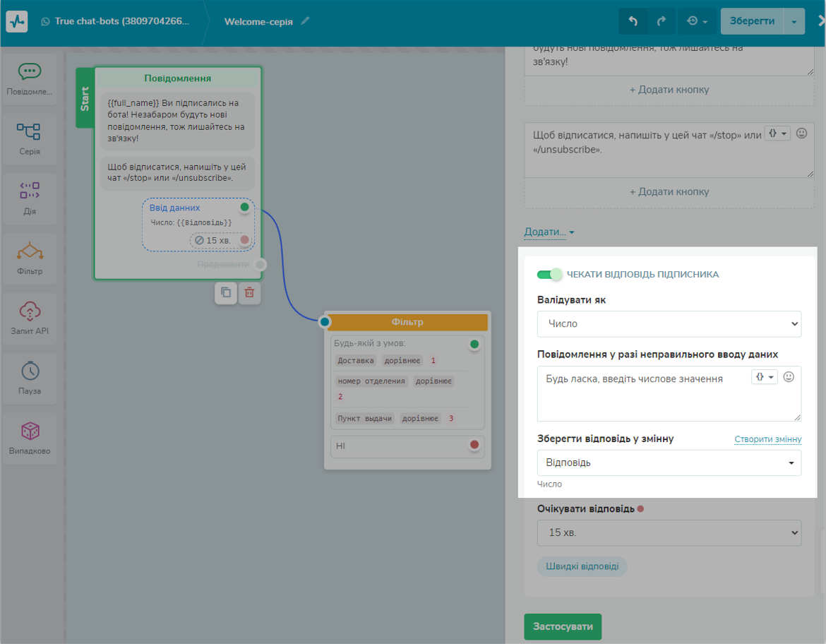The height and width of the screenshot is (644, 826).
Task: Click the Фільтр block input connector
Action: pos(325,321)
